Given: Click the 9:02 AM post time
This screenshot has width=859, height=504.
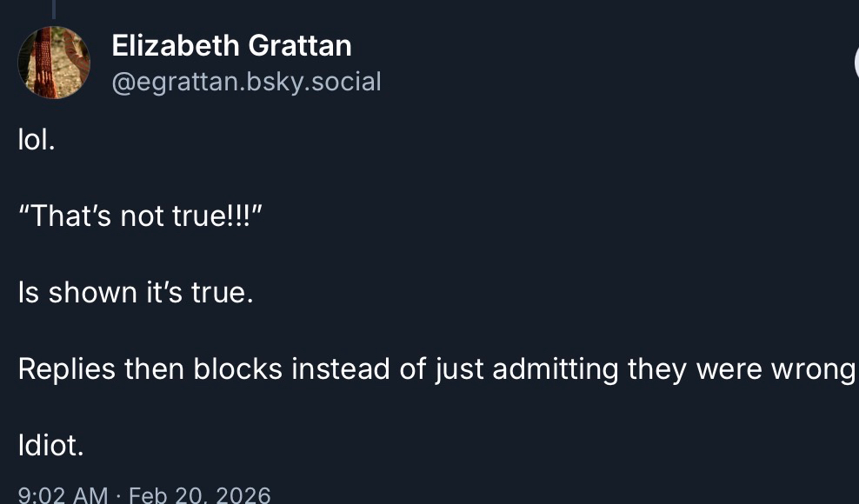Looking at the screenshot, I should click(x=63, y=495).
